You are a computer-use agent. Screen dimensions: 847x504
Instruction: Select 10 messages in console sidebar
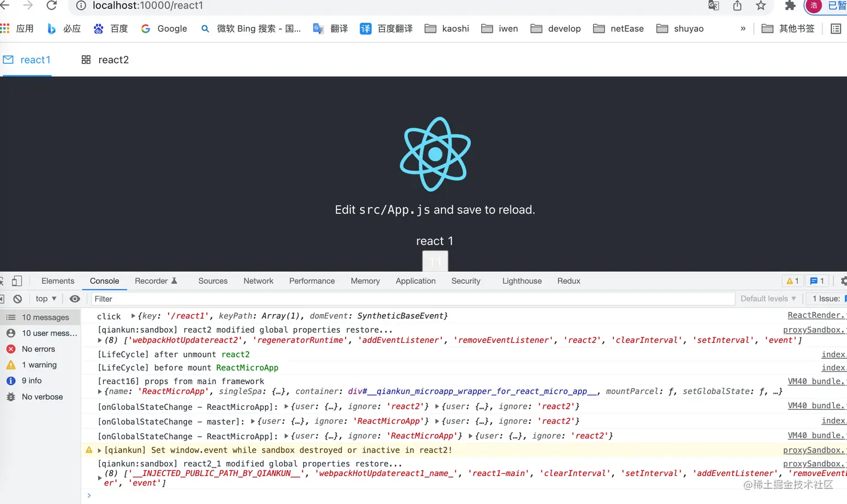click(40, 318)
